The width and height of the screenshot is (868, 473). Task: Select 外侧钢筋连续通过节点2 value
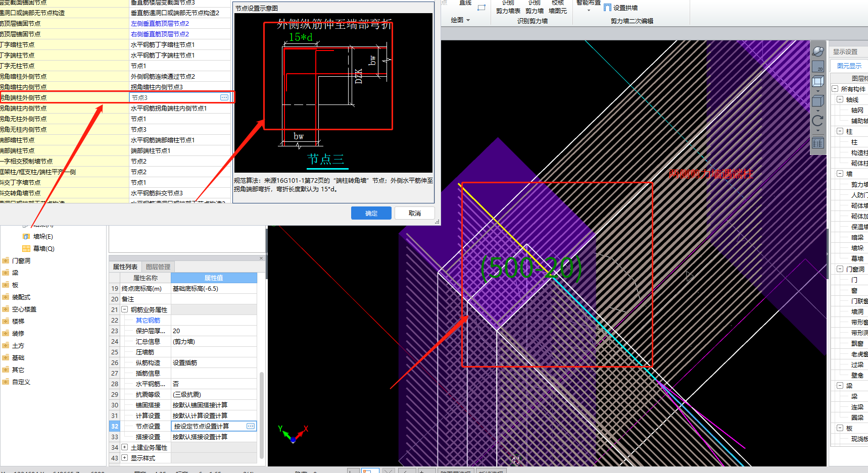point(180,76)
